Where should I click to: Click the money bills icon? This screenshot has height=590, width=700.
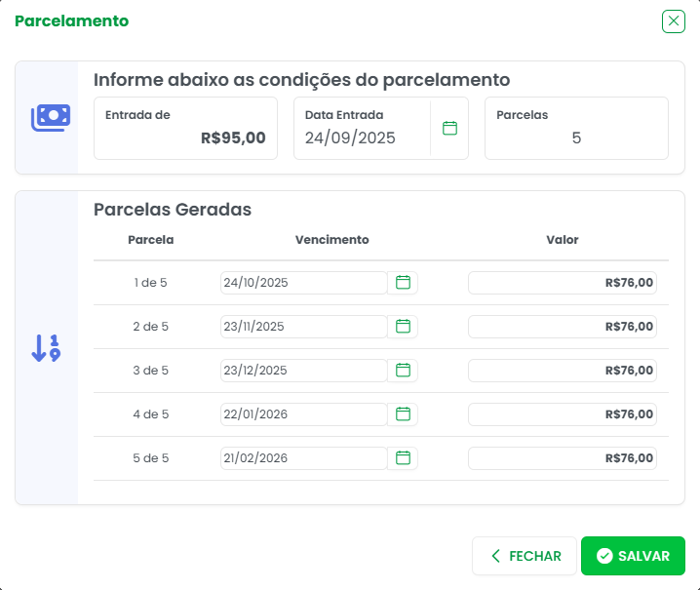(x=50, y=118)
